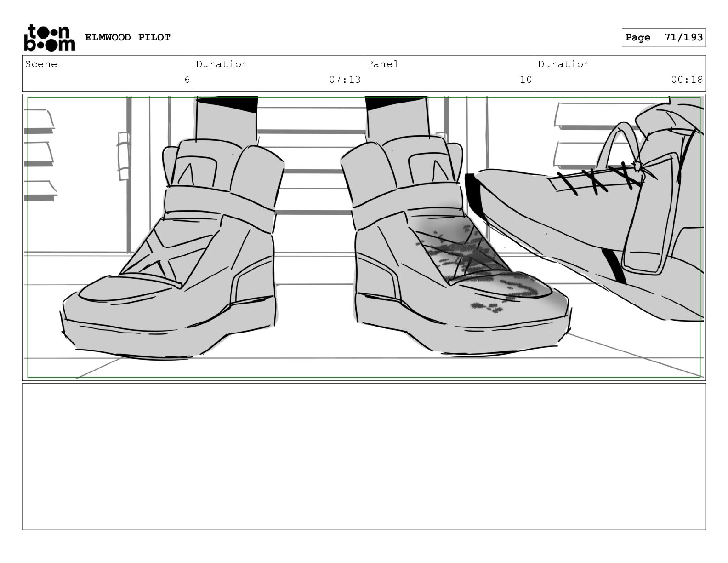Click the Toon Boom logo
The image size is (728, 563).
pyautogui.click(x=49, y=38)
